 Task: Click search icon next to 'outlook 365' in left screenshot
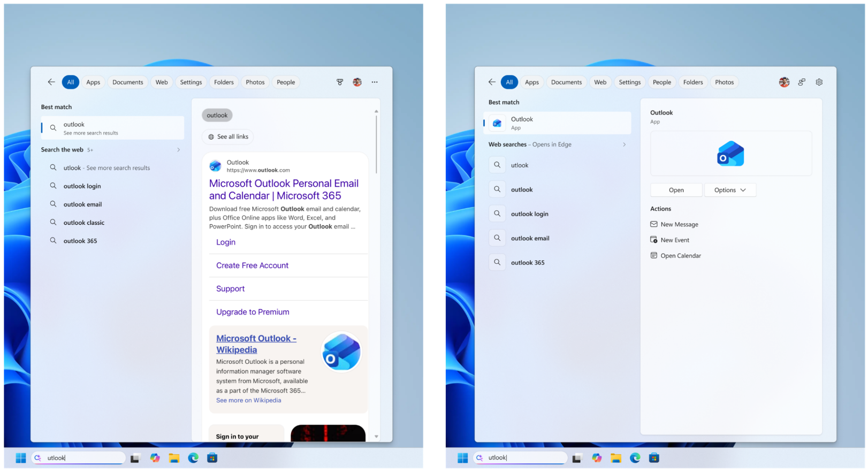tap(53, 240)
